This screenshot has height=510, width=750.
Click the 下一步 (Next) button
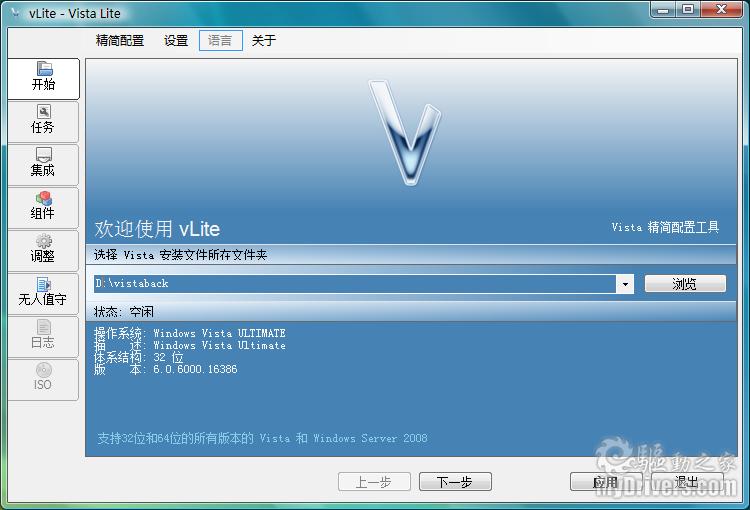(x=455, y=482)
